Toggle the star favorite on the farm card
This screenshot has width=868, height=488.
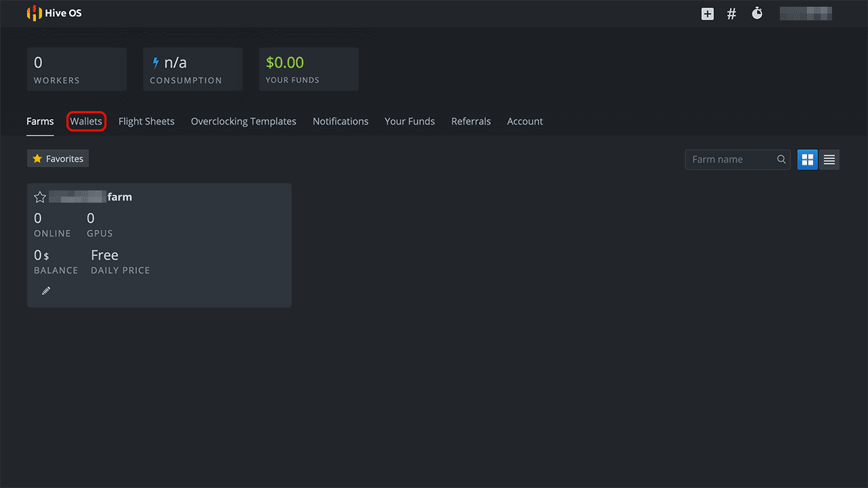click(40, 197)
